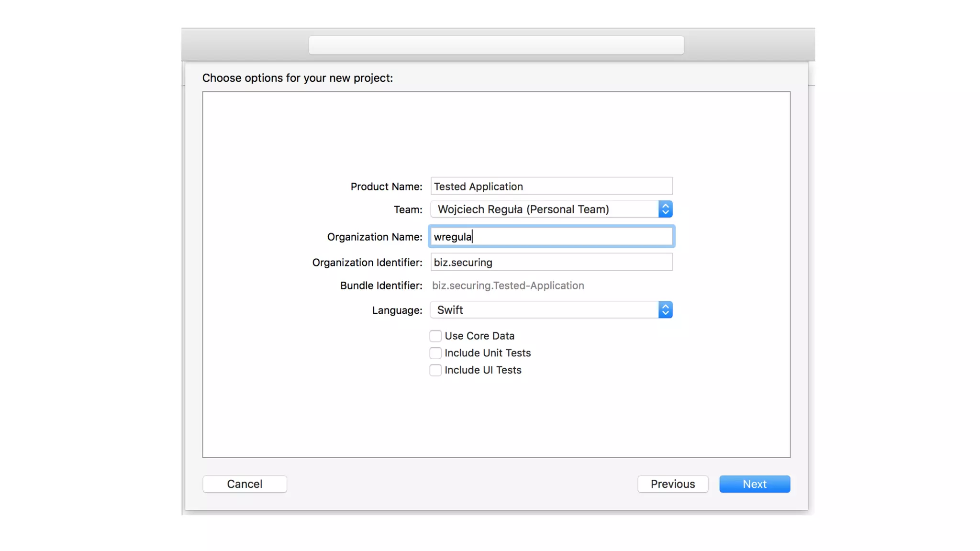The image size is (980, 551).
Task: Enable the Use Core Data checkbox
Action: 435,336
